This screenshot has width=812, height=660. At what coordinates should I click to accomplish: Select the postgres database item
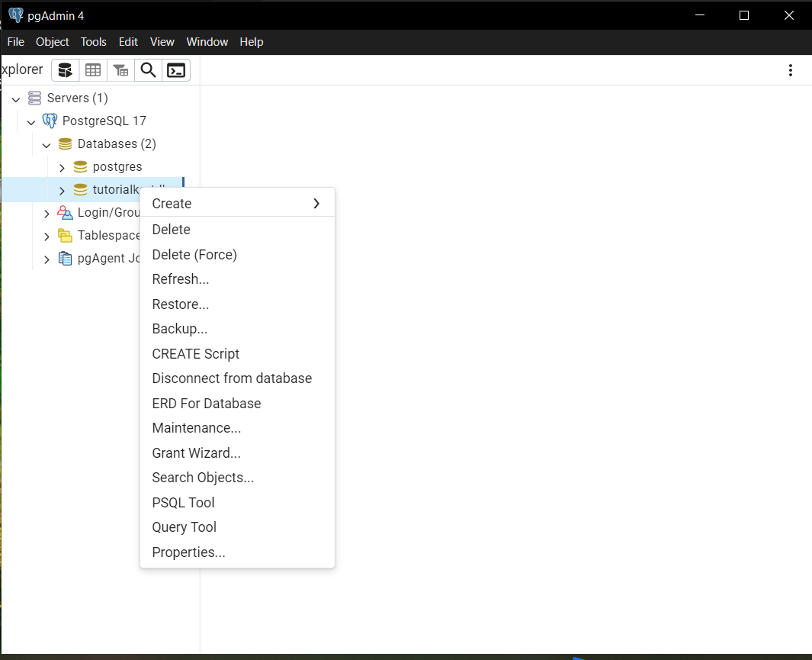tap(117, 167)
